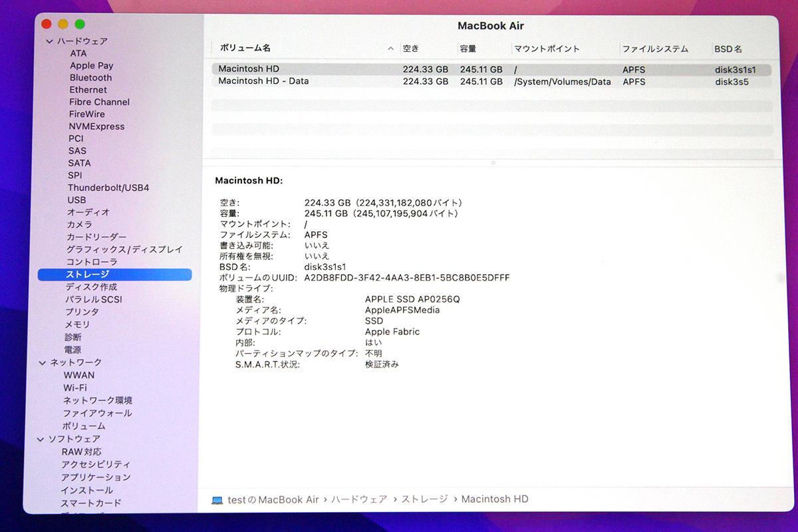Image resolution: width=798 pixels, height=532 pixels.
Task: Select アプリケーション in the sidebar
Action: [96, 477]
